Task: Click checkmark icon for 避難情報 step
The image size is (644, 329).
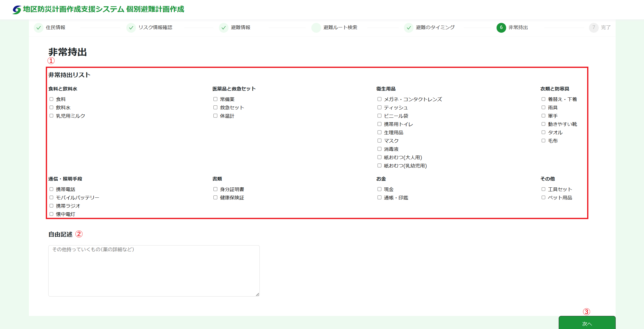Action: tap(224, 28)
